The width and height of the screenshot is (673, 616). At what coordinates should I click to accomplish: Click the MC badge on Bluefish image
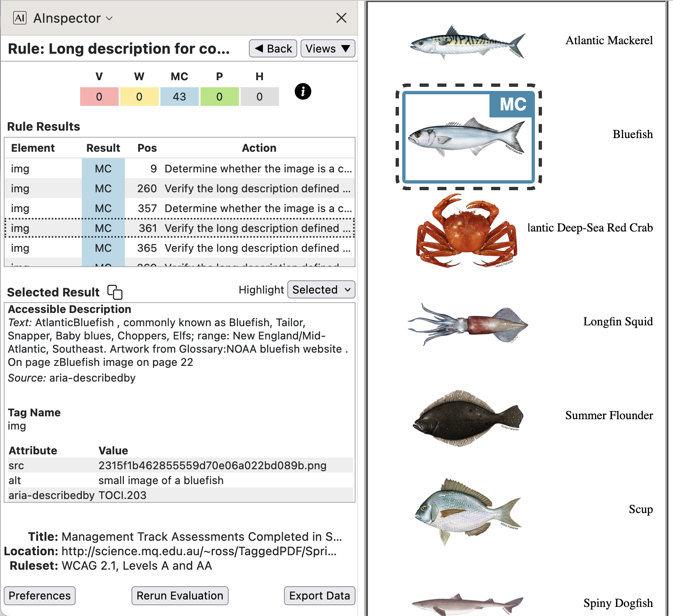[x=512, y=105]
